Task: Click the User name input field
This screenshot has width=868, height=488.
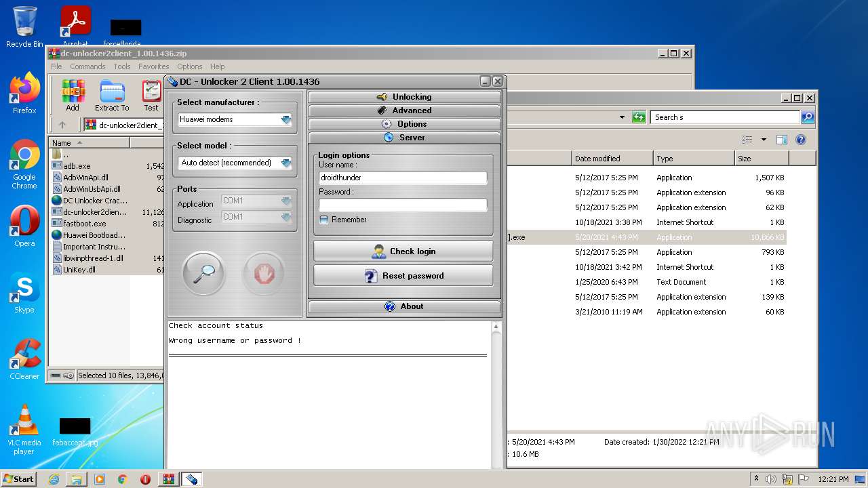Action: 403,178
